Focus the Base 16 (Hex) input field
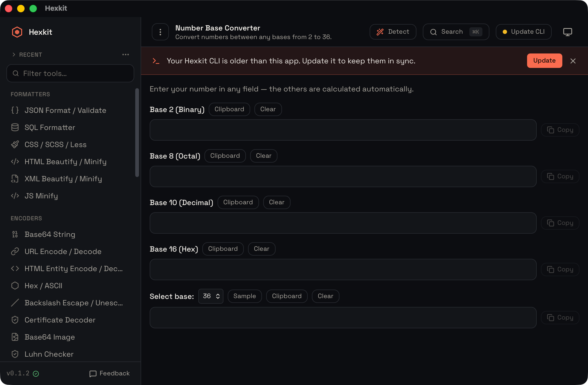Image resolution: width=588 pixels, height=385 pixels. click(x=343, y=269)
